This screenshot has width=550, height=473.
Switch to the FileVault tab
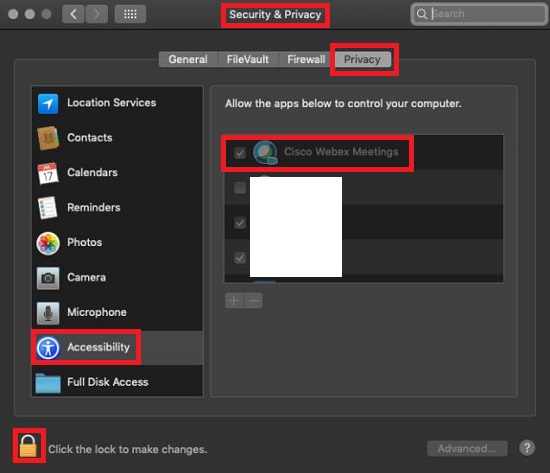click(x=248, y=59)
